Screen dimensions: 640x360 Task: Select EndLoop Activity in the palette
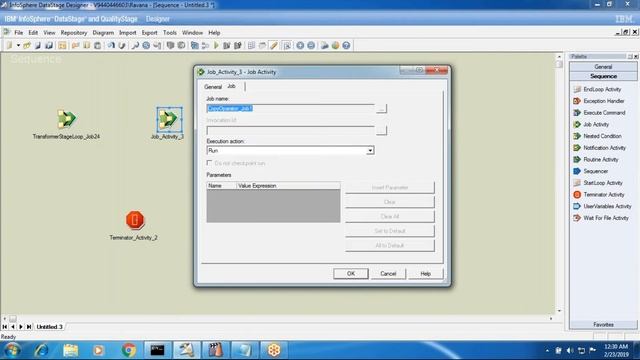pyautogui.click(x=598, y=89)
